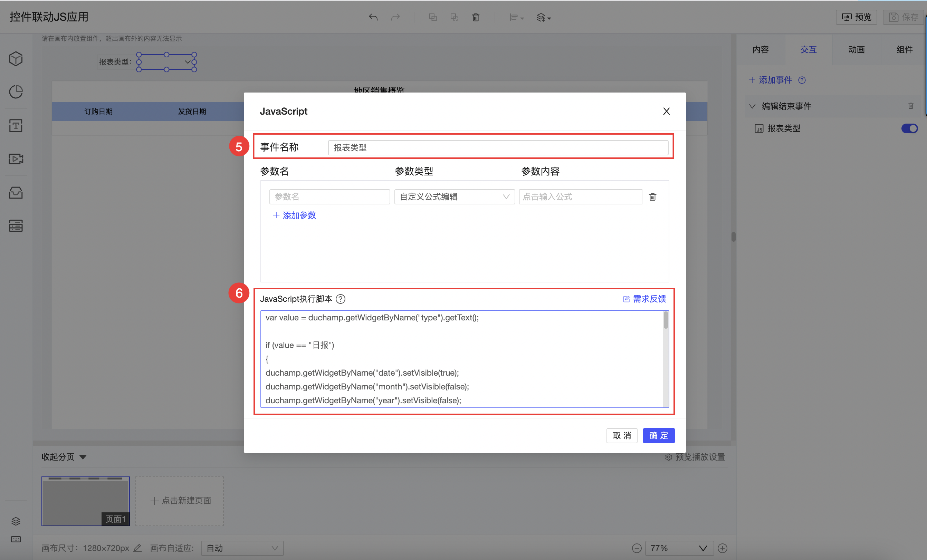Select the text component icon in sidebar
This screenshot has width=927, height=560.
[16, 126]
